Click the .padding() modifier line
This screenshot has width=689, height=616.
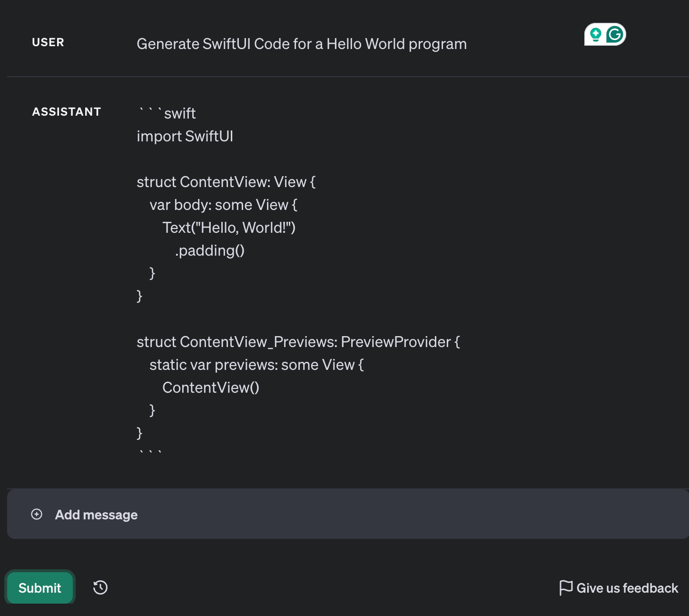pos(210,250)
